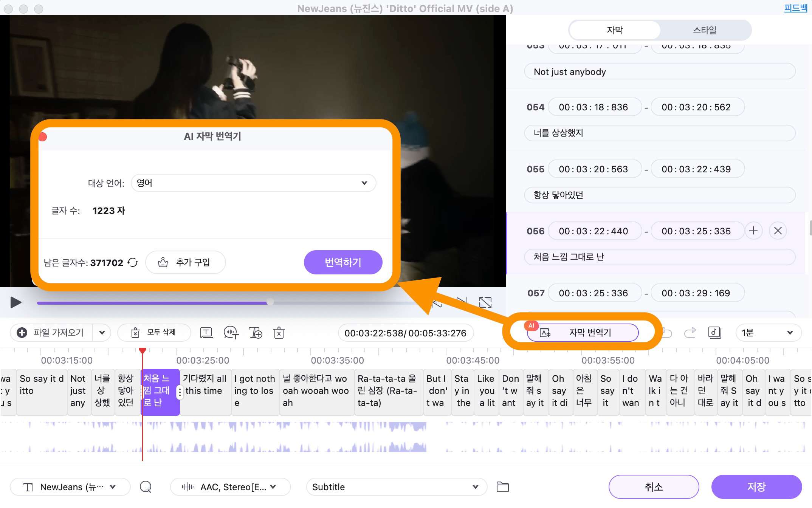
Task: Click 번역하기 translate button
Action: [343, 262]
